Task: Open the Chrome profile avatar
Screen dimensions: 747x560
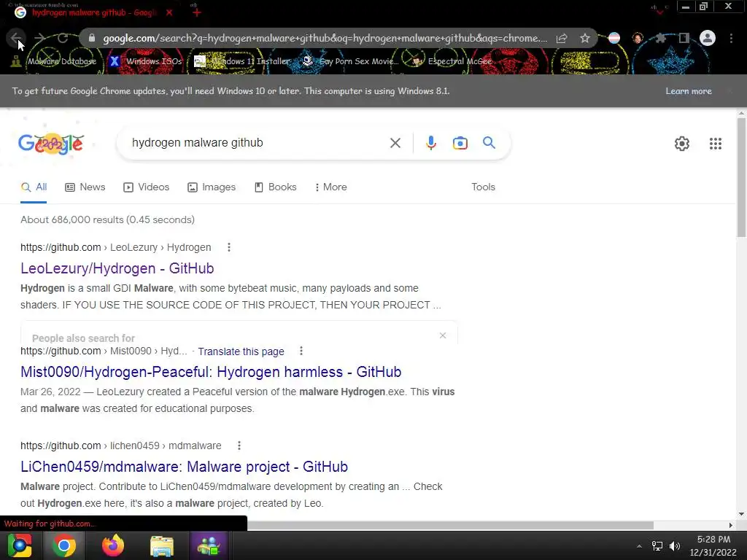Action: pos(708,38)
